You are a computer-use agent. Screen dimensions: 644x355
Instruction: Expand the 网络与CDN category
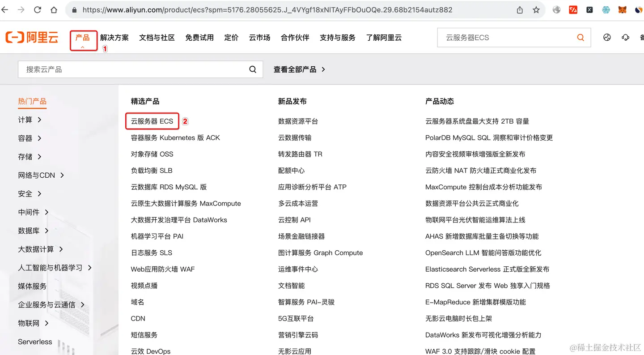click(x=41, y=175)
